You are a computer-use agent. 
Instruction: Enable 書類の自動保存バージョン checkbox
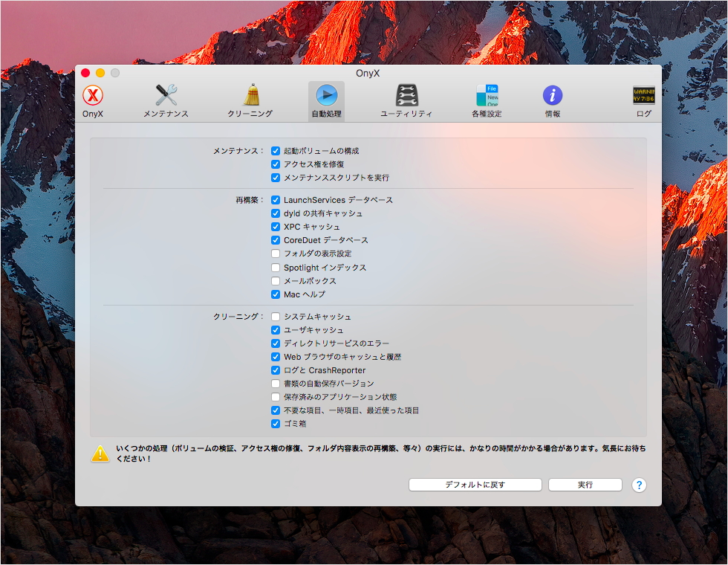pos(276,384)
